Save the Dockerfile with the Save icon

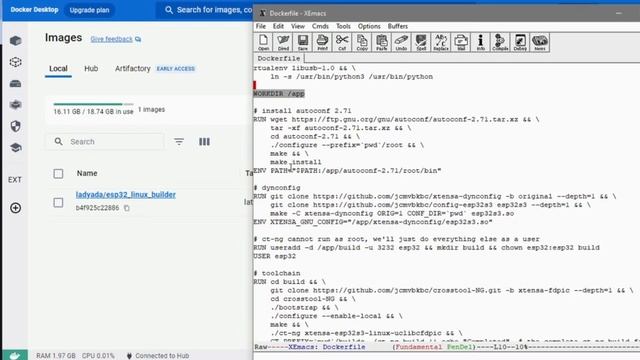302,42
